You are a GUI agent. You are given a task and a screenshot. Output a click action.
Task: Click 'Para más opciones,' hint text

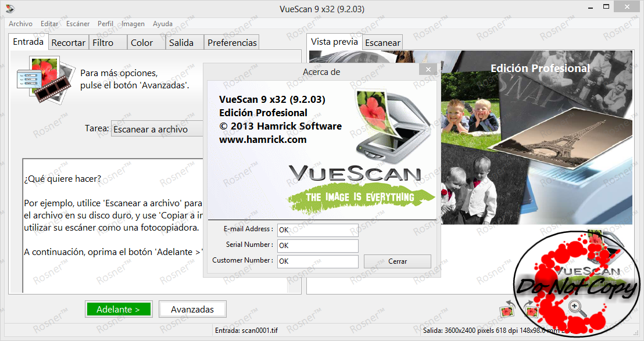[x=119, y=73]
